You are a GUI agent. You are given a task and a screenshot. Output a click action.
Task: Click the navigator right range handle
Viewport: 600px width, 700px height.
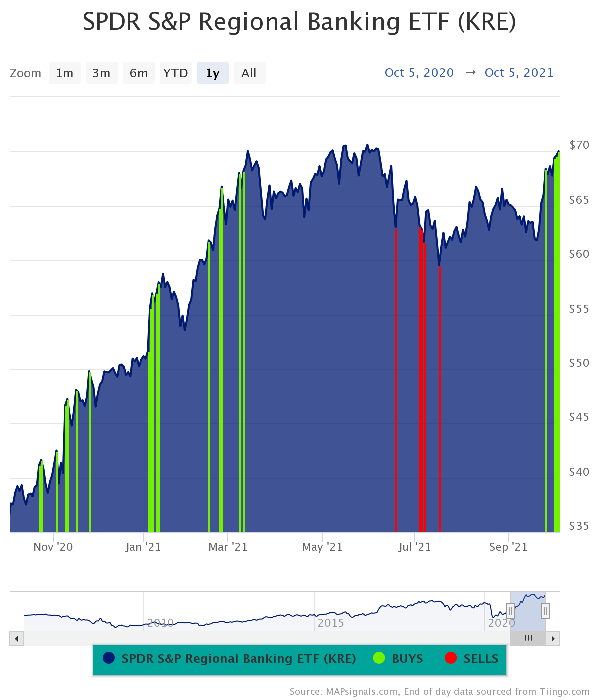(x=545, y=610)
